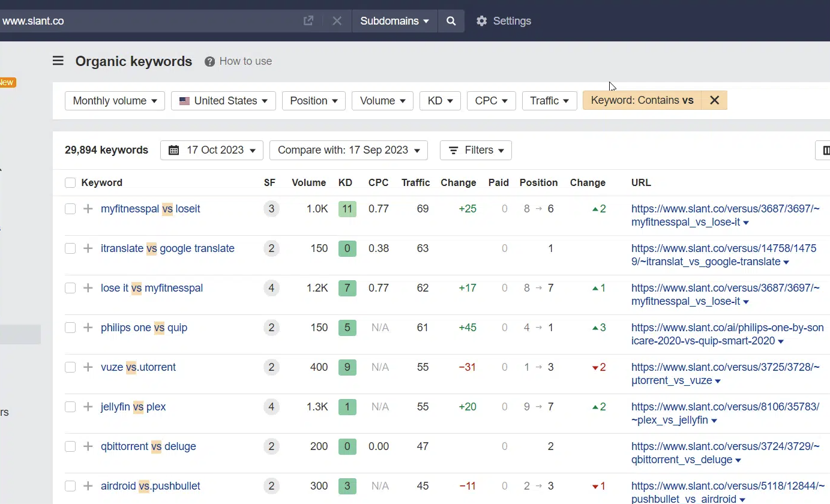This screenshot has width=830, height=504.
Task: Click SF badge for qbittorrent vs deluge
Action: tap(271, 446)
